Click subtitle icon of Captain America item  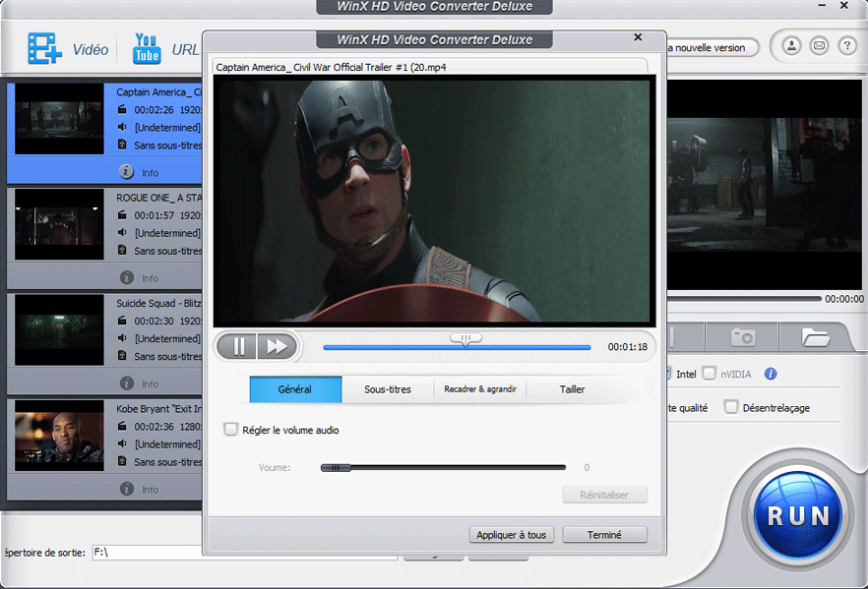click(x=122, y=145)
